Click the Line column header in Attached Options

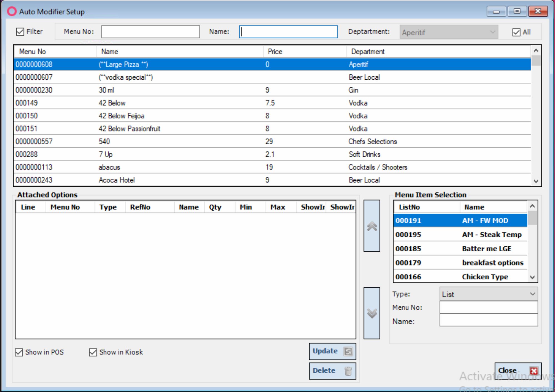point(31,207)
